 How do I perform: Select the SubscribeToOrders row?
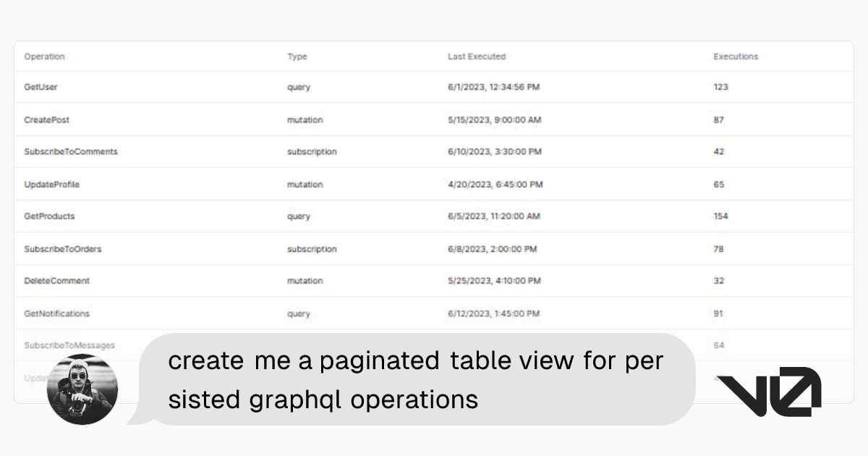pos(63,249)
